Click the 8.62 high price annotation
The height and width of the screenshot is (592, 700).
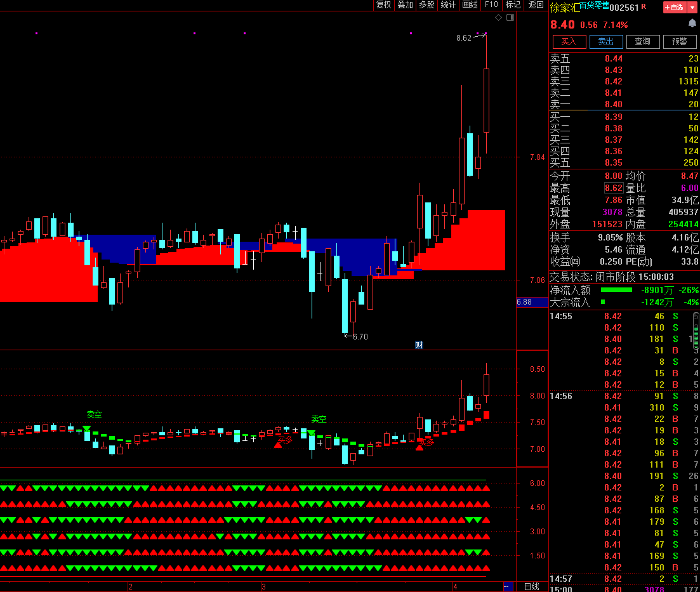click(x=464, y=38)
